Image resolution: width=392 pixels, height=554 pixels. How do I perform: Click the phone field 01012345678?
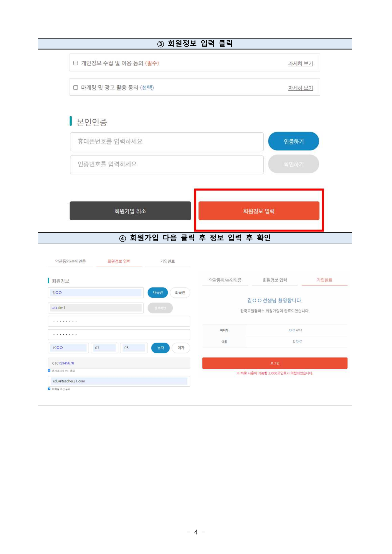tap(119, 363)
